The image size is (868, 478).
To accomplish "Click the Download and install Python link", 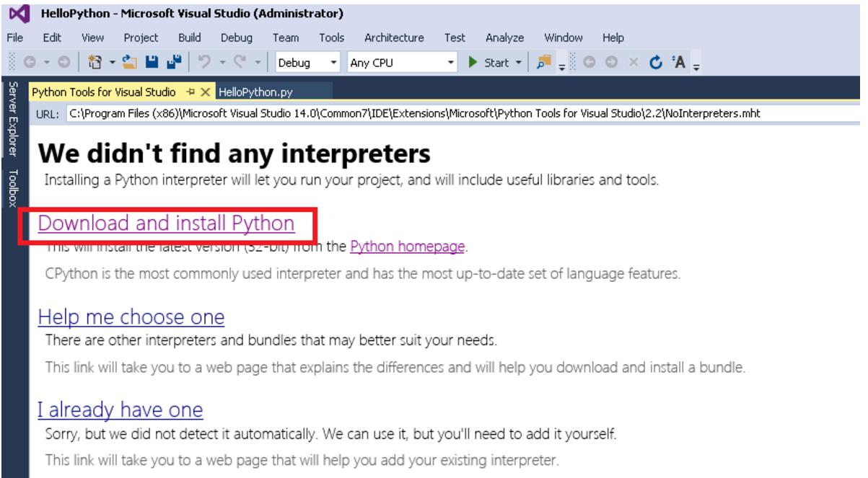I will pos(166,223).
